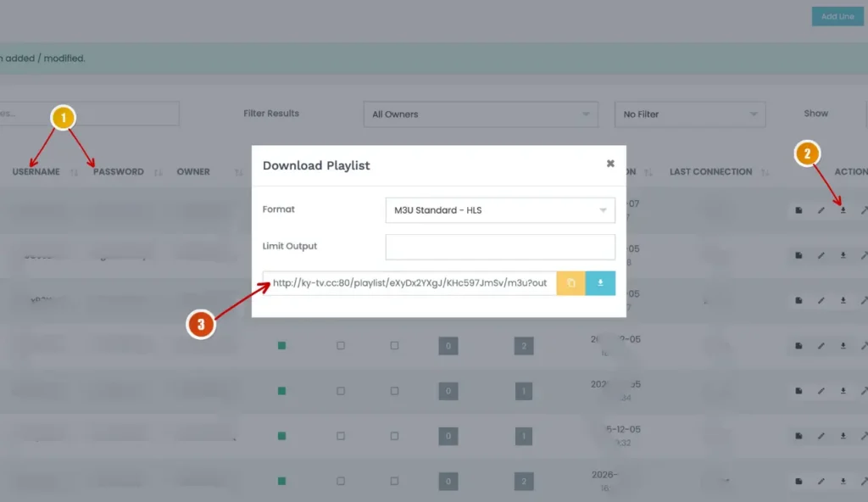Viewport: 868px width, 502px height.
Task: Copy the playlist URL with yellow button
Action: point(570,283)
